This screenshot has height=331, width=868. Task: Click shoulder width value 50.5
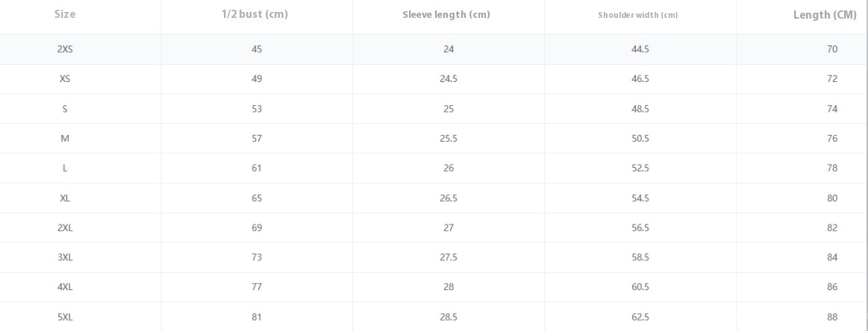(640, 138)
